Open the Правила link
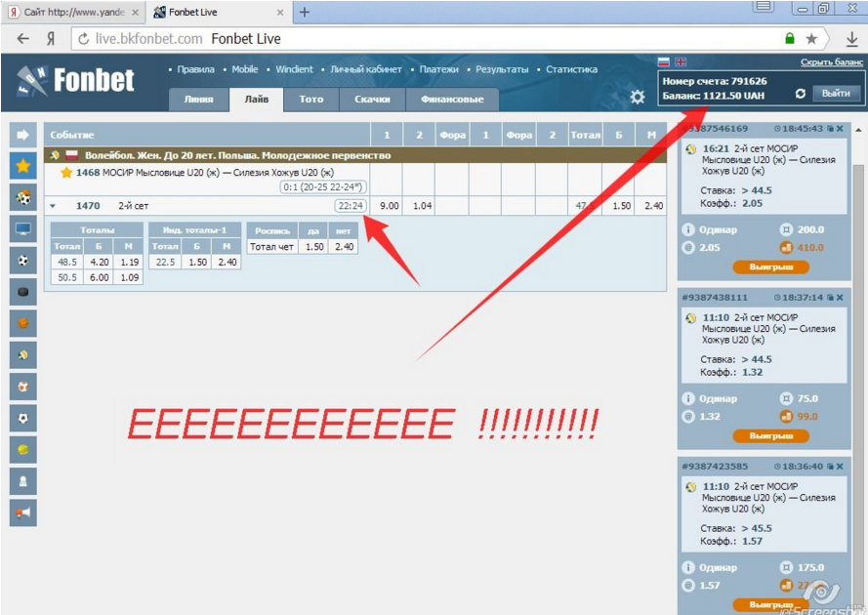This screenshot has height=615, width=868. pos(195,69)
